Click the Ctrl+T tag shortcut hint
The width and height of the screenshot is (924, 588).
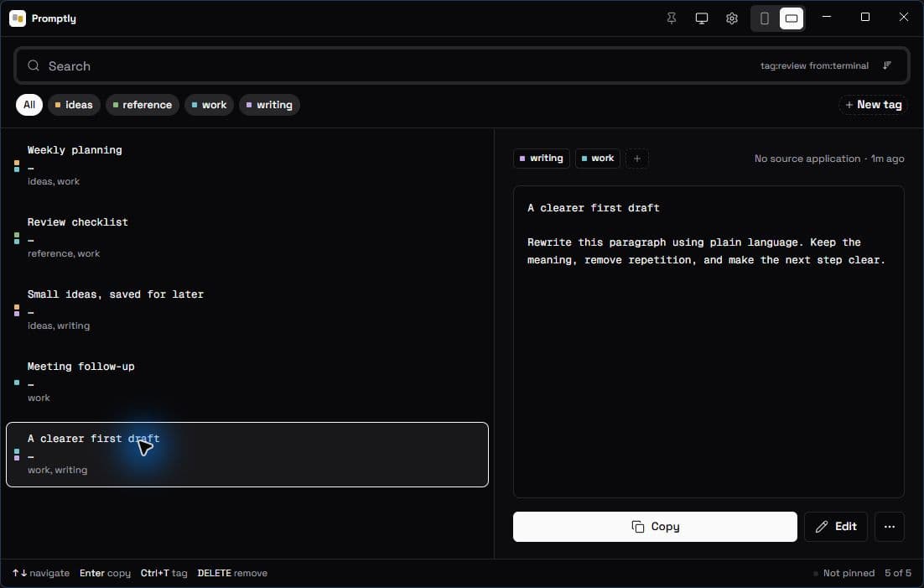(164, 573)
